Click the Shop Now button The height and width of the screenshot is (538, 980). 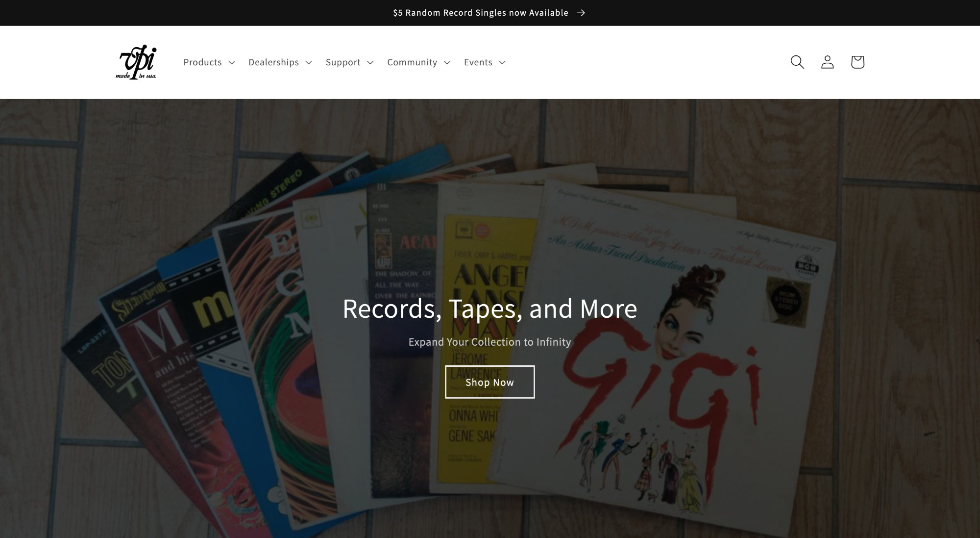click(x=490, y=382)
